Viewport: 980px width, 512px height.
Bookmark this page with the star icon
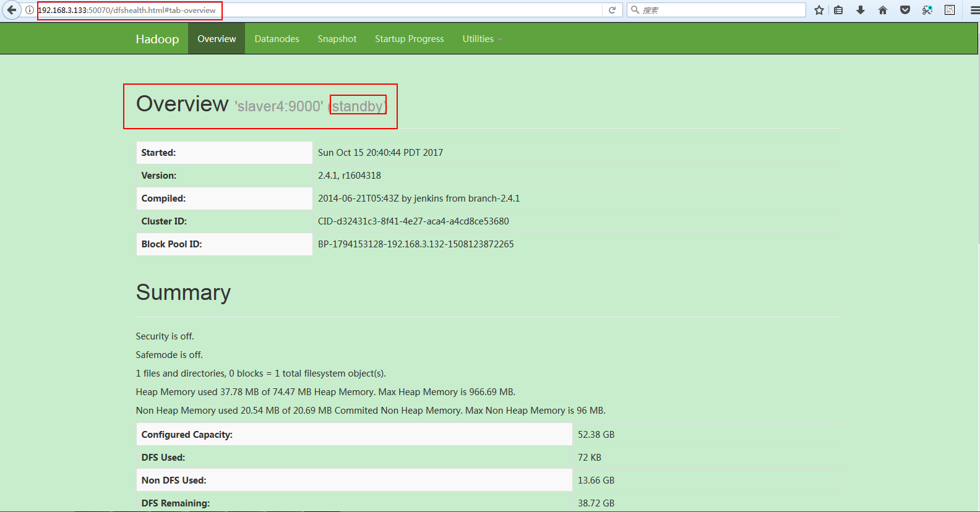click(819, 10)
